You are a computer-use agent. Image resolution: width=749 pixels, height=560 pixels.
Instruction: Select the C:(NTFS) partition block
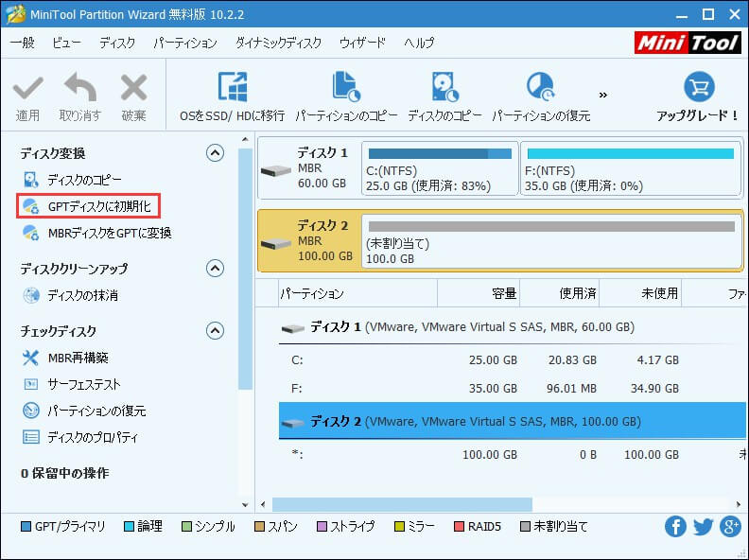pyautogui.click(x=440, y=167)
